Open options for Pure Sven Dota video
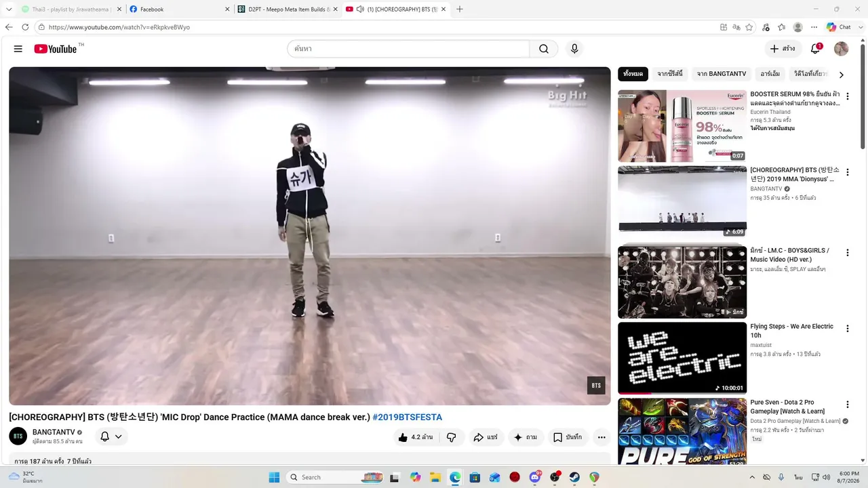 (847, 405)
